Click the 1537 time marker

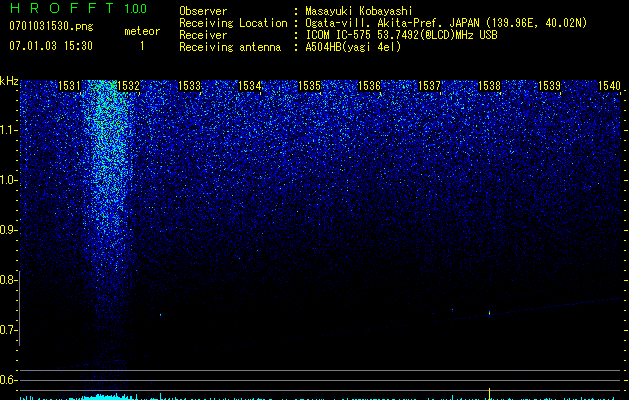point(429,85)
